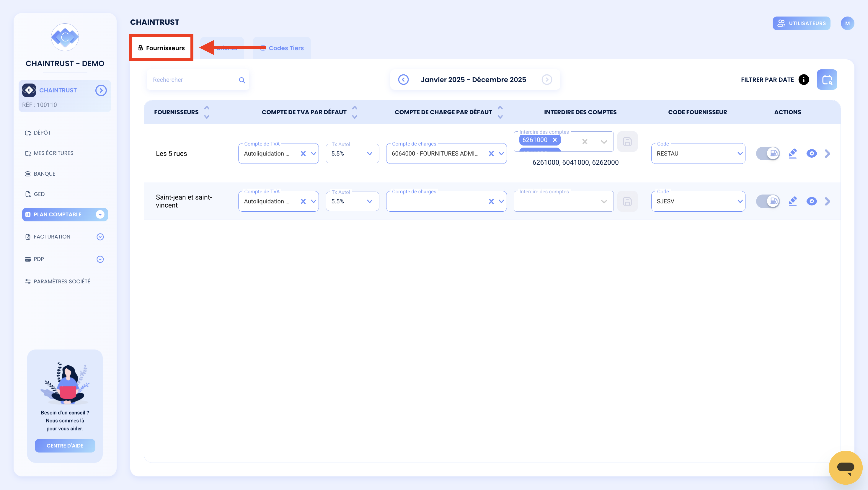Open the calendar date filter button

827,79
